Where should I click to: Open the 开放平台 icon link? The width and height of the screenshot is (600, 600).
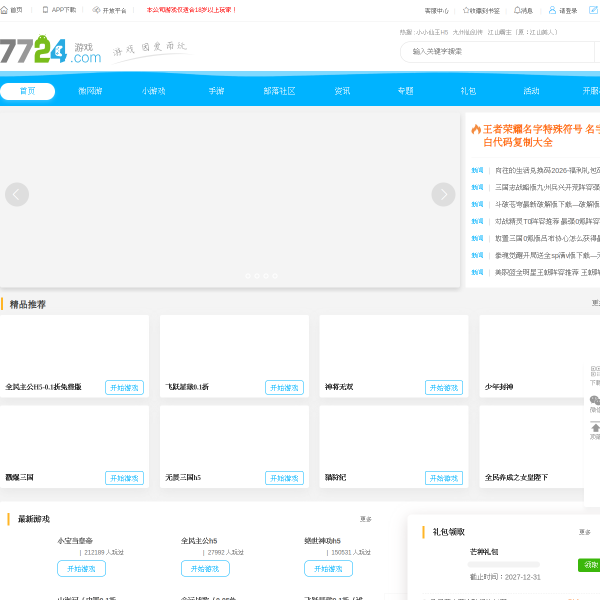96,10
